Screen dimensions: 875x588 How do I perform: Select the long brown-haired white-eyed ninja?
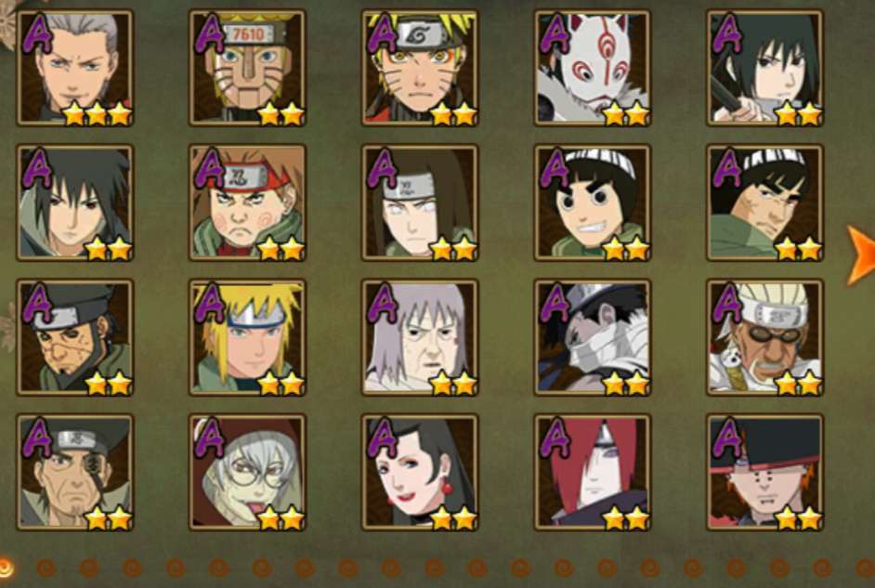[x=420, y=203]
